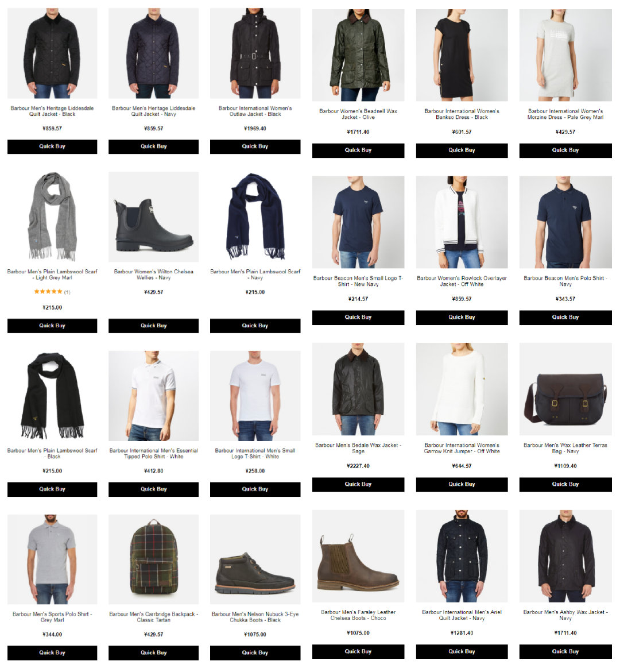This screenshot has width=620, height=672.
Task: Select the Light Grey Marl scarf image
Action: (x=52, y=217)
